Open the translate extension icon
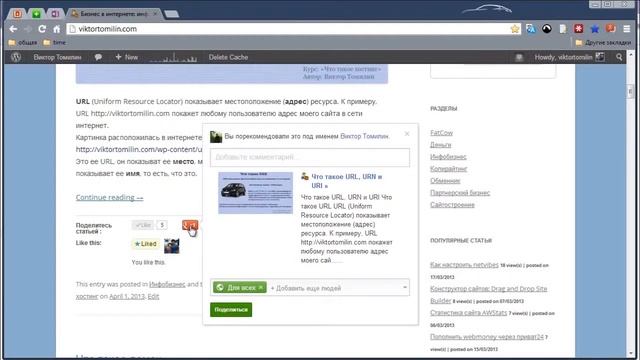The image size is (640, 360). pos(531,29)
